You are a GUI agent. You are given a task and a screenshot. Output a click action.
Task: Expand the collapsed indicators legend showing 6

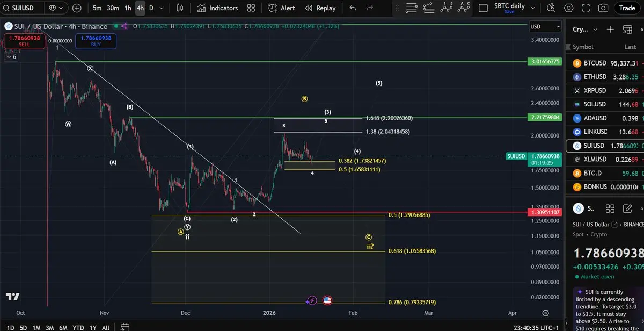(x=11, y=56)
